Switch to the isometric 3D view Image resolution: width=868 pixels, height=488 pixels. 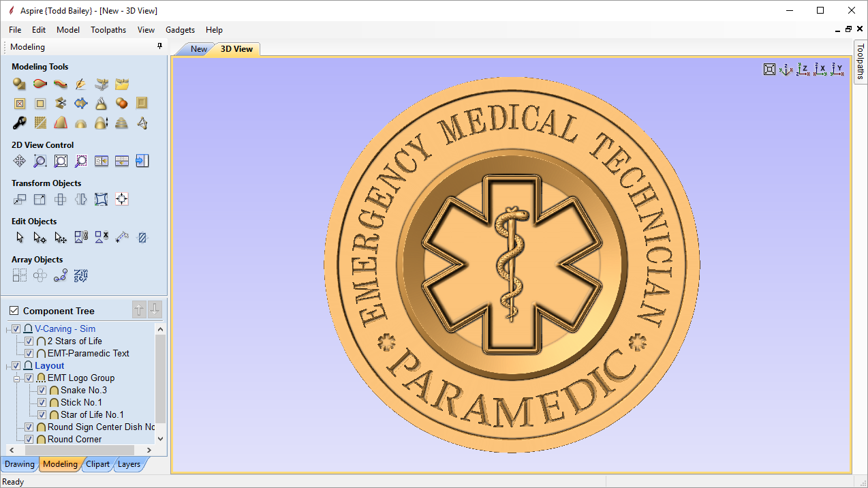[786, 70]
